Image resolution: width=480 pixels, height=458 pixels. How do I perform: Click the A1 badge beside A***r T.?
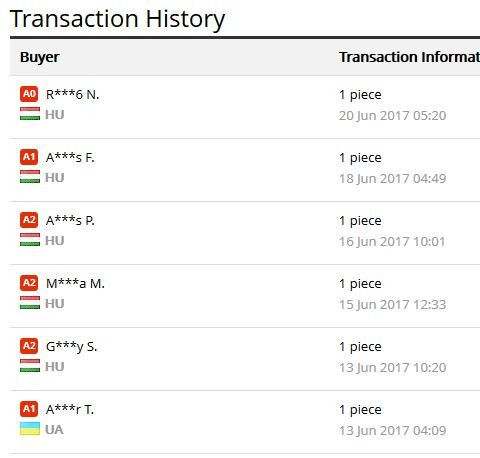click(29, 409)
